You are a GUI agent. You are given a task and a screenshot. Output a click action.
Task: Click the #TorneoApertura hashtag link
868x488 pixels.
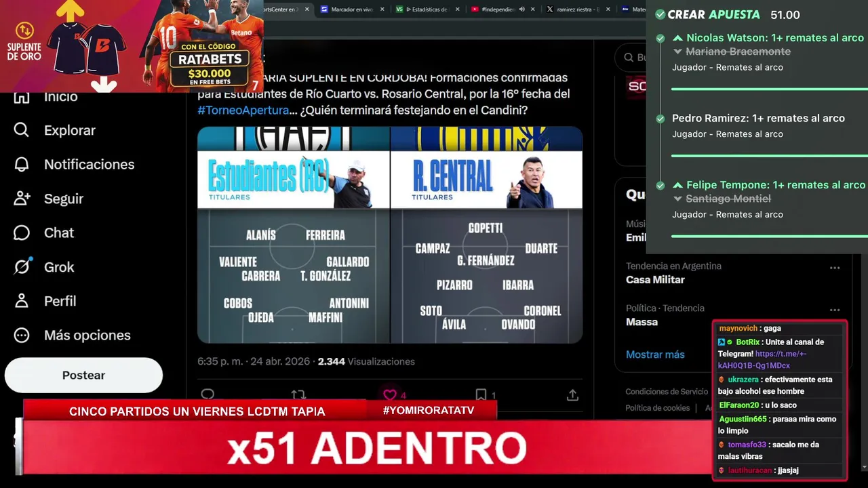pyautogui.click(x=243, y=110)
